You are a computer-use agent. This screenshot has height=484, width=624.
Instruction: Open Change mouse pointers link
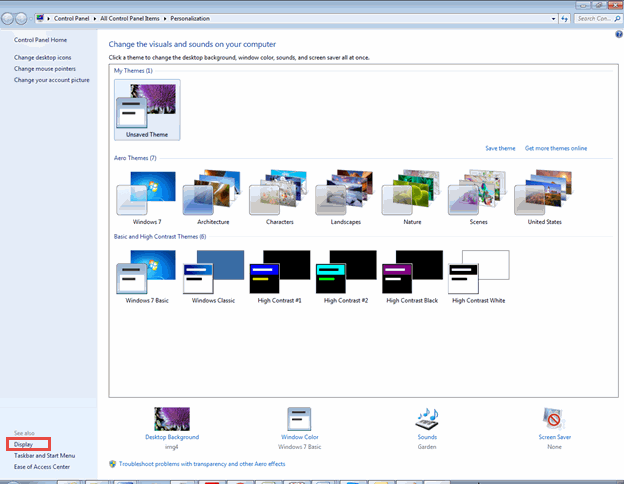click(45, 68)
